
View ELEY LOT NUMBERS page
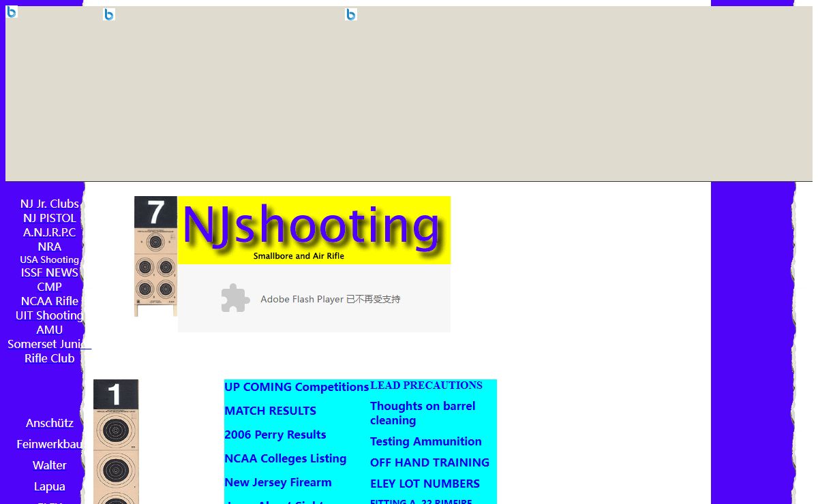(425, 484)
